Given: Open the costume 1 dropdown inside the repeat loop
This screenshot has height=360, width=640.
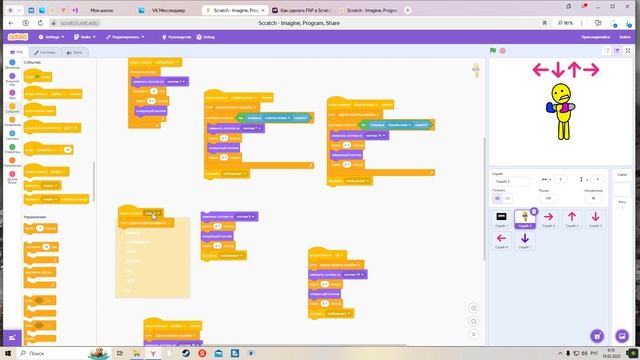Looking at the screenshot, I should click(176, 82).
